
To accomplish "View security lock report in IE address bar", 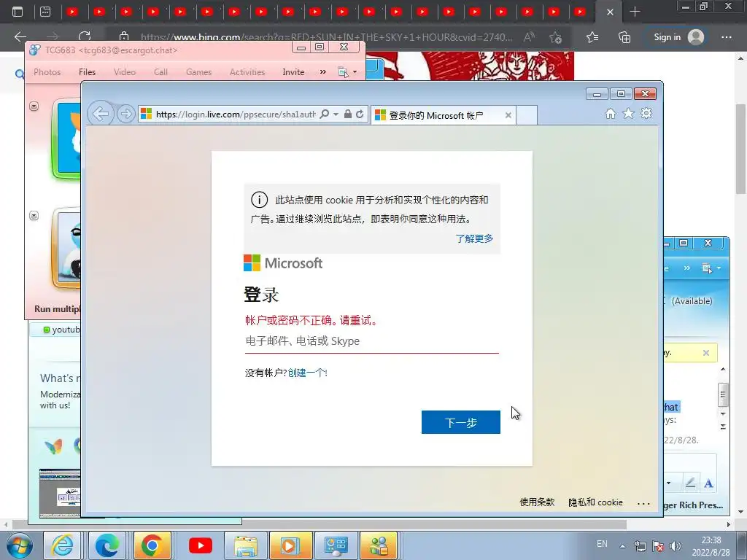I will [348, 114].
